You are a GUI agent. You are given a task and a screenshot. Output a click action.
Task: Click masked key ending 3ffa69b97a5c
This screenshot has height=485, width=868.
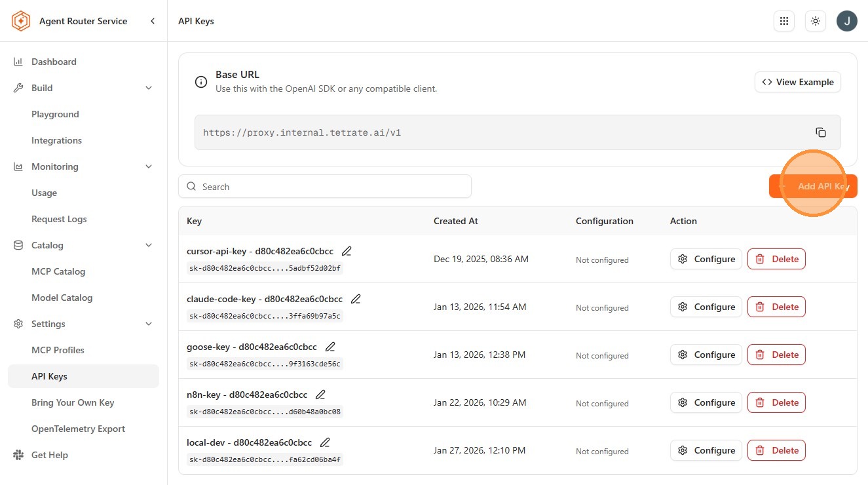click(265, 316)
